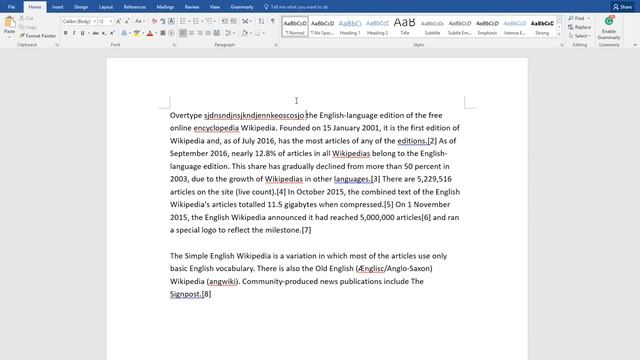This screenshot has width=640, height=360.
Task: Toggle Bold formatting
Action: pyautogui.click(x=65, y=33)
